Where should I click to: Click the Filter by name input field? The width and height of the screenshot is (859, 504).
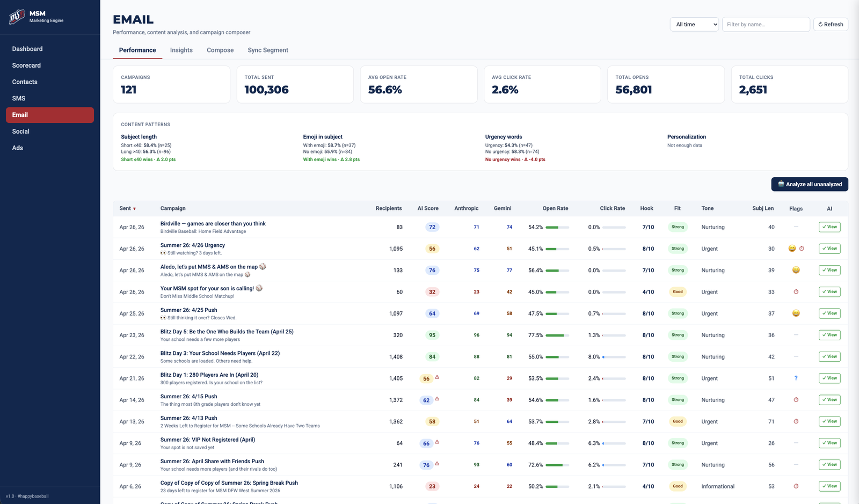(766, 24)
